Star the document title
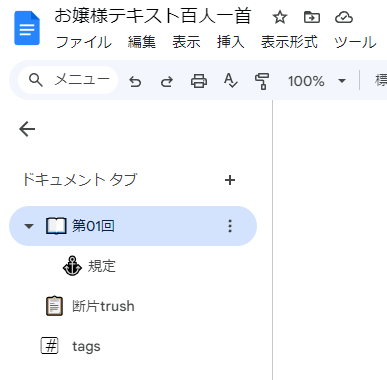 [280, 17]
